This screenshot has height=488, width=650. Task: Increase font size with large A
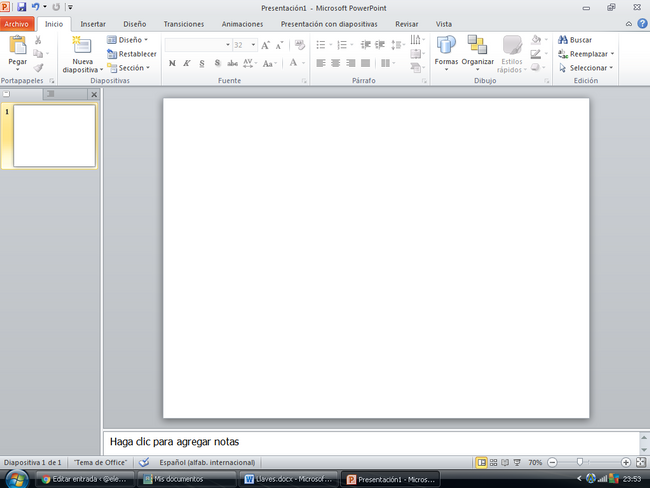265,45
